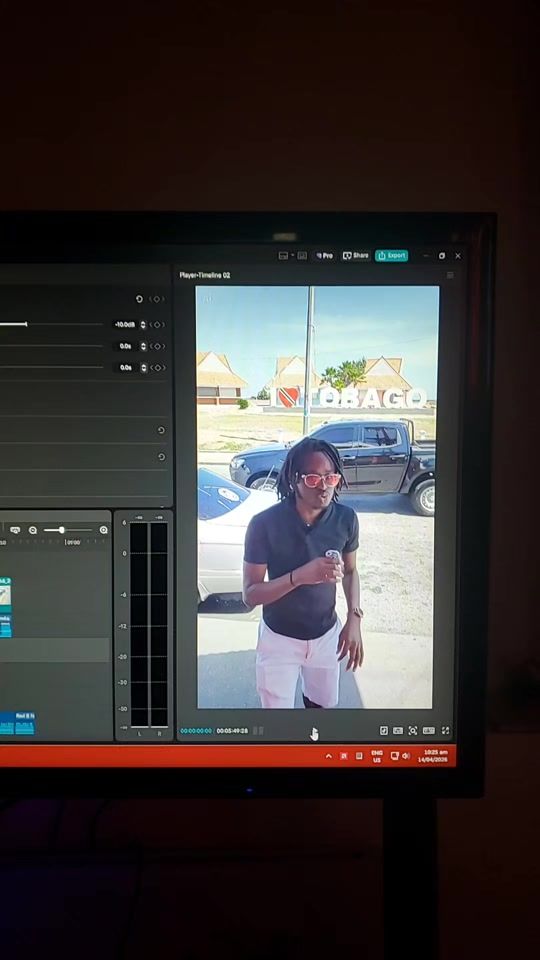
Task: Click the 01:00 mark on timeline ruler
Action: pyautogui.click(x=73, y=542)
